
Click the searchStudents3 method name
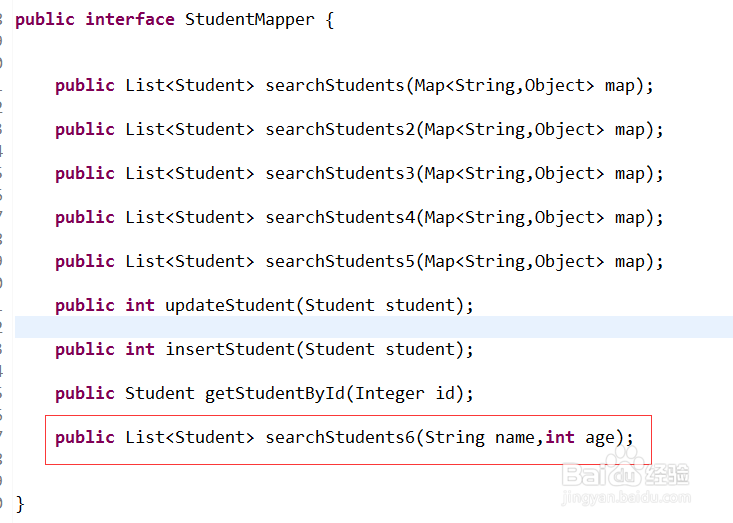tap(340, 173)
